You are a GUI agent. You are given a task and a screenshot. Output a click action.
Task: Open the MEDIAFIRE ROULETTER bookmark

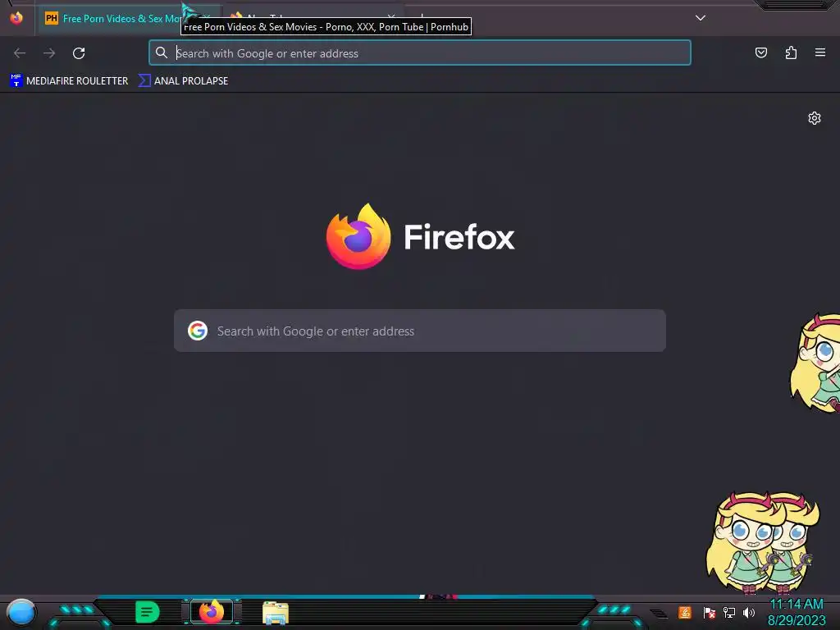pos(69,81)
